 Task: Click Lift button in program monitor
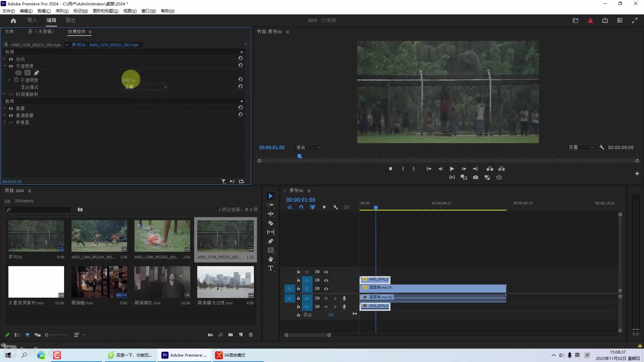coord(490,169)
